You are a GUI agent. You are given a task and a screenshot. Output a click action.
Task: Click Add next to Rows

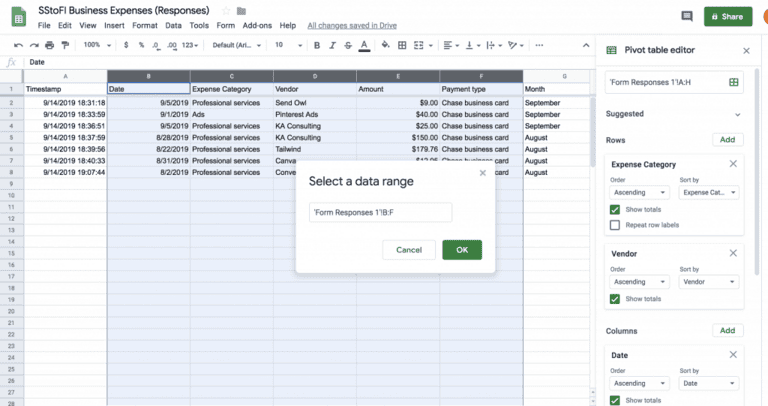tap(727, 140)
